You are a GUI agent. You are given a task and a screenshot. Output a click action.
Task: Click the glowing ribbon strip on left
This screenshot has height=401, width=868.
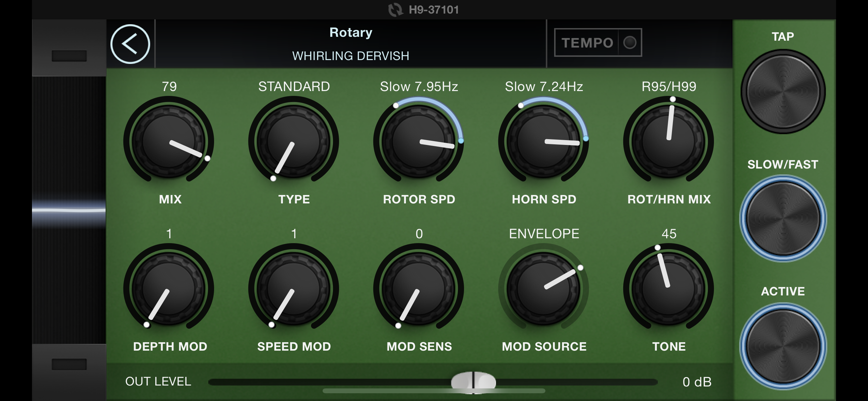69,210
